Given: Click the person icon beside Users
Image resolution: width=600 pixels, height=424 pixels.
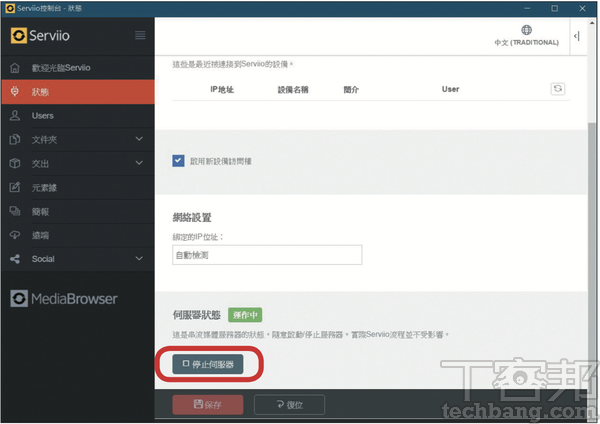Looking at the screenshot, I should point(15,116).
